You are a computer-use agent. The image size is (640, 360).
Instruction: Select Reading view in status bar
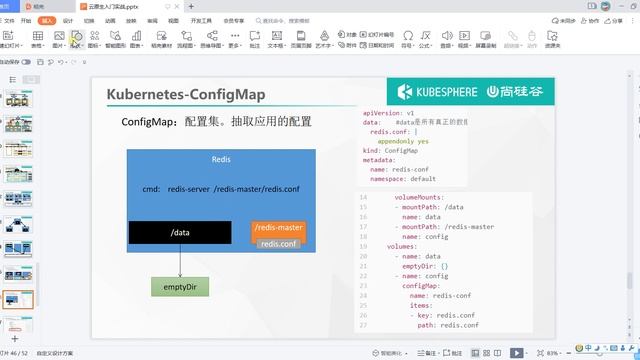click(x=498, y=353)
